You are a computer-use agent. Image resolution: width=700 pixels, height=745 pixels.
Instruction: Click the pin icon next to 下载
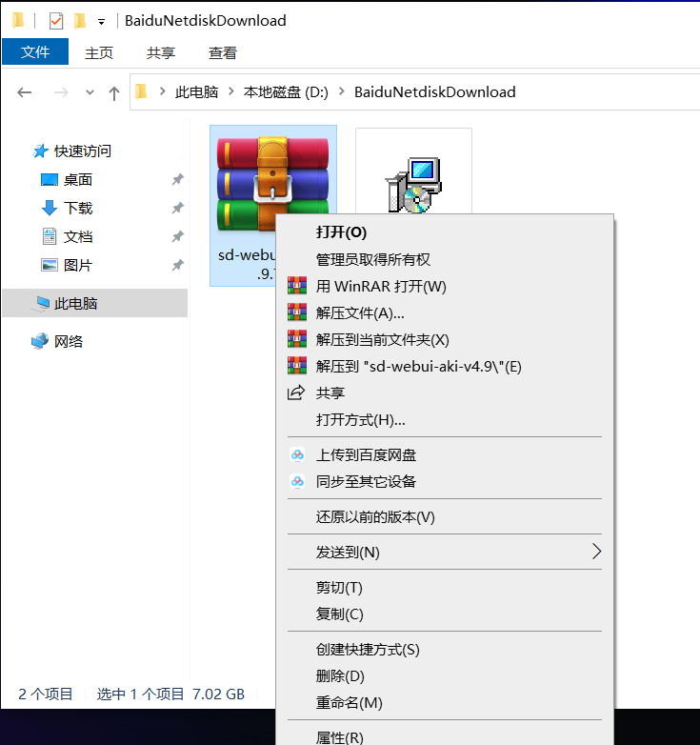pyautogui.click(x=177, y=208)
